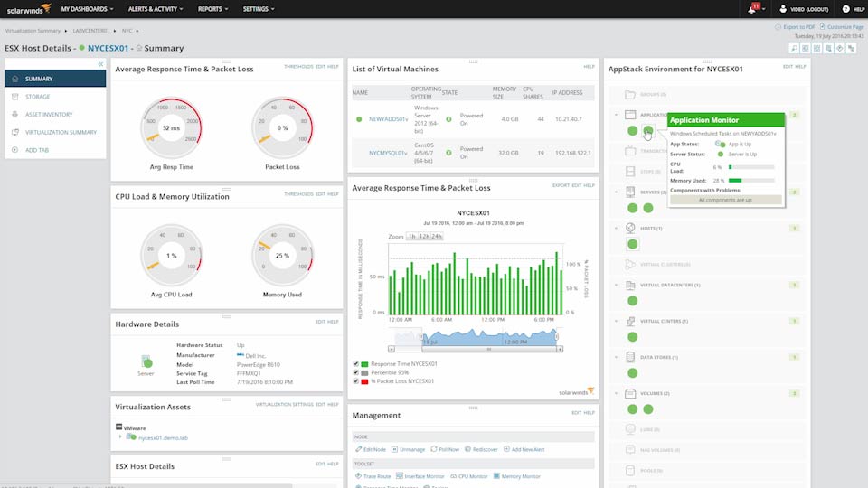This screenshot has width=868, height=488.
Task: Open My Dashboards menu
Action: (87, 9)
